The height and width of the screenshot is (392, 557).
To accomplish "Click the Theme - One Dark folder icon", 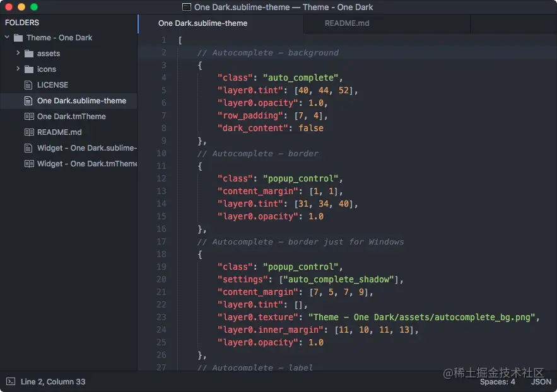I will [18, 38].
